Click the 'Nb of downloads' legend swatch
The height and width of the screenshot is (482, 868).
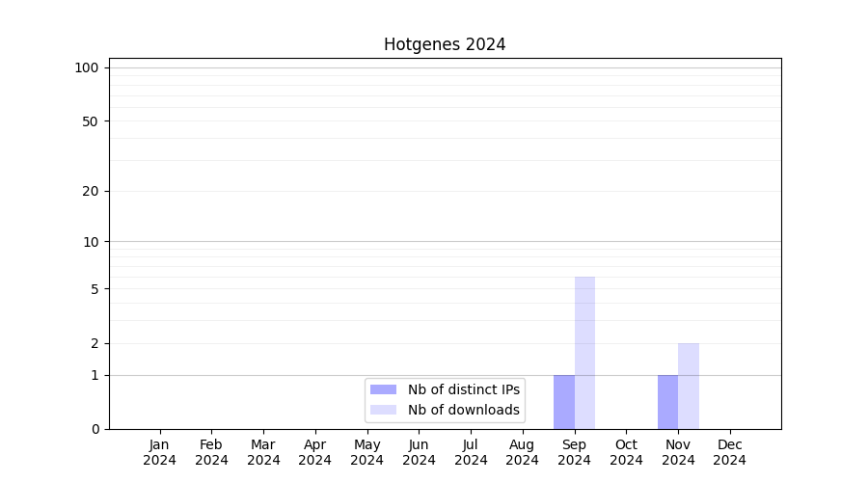tap(383, 410)
